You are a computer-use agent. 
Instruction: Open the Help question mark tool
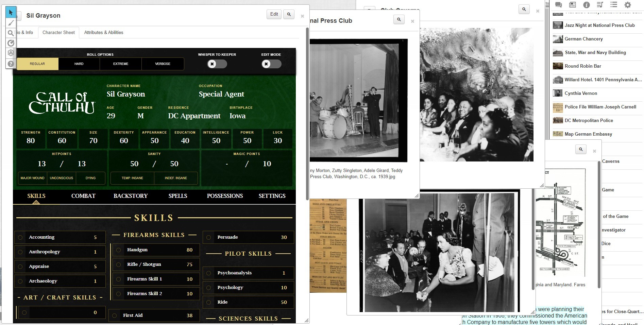point(11,64)
